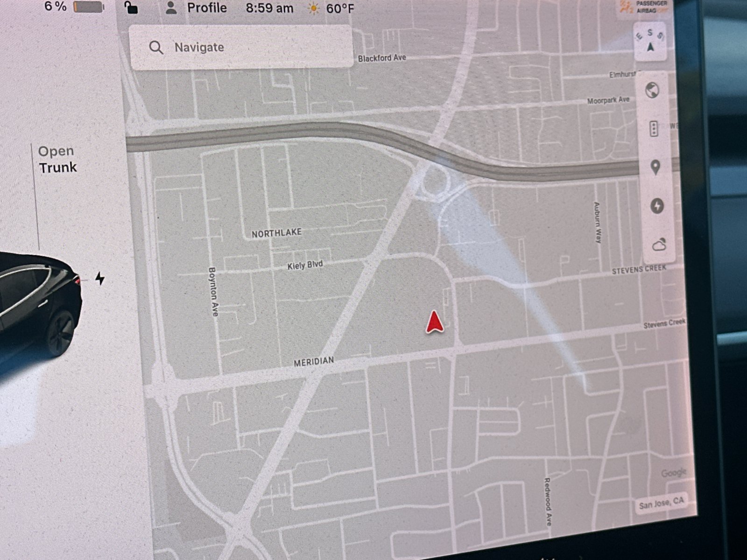Image resolution: width=747 pixels, height=560 pixels.
Task: Tap the NORTHLAKE map label
Action: click(276, 233)
